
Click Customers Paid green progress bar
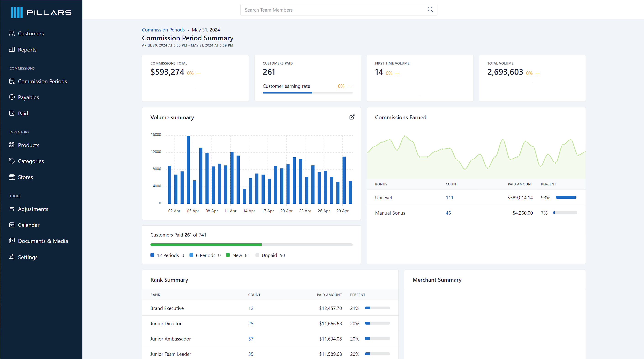click(206, 245)
